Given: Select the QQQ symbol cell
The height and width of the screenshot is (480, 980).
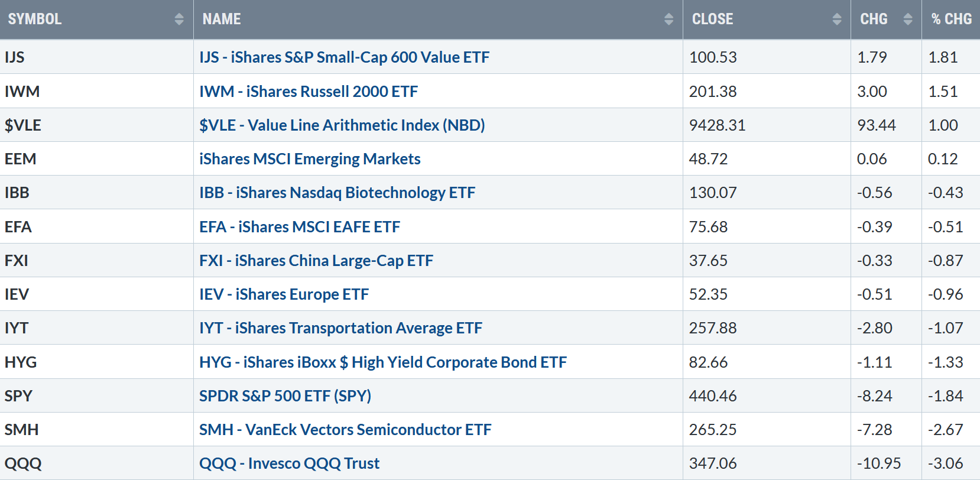Looking at the screenshot, I should coord(23,463).
